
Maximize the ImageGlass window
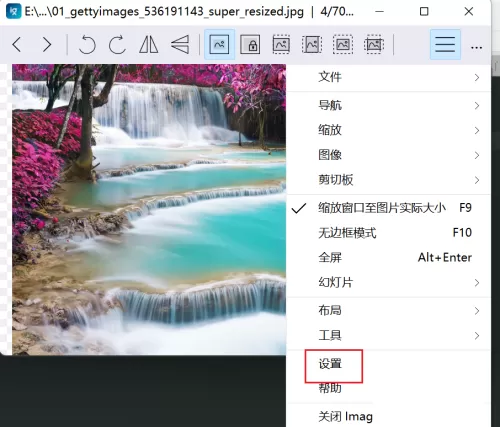pyautogui.click(x=424, y=12)
